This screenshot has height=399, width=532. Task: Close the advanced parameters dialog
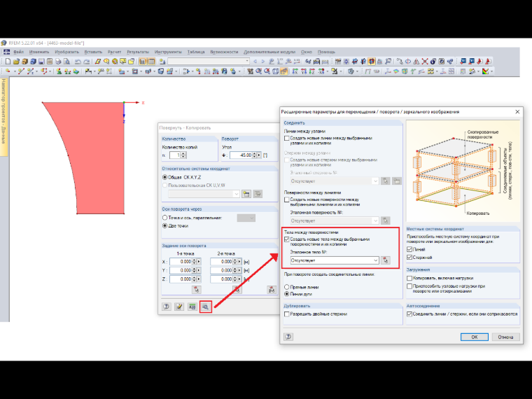(517, 111)
